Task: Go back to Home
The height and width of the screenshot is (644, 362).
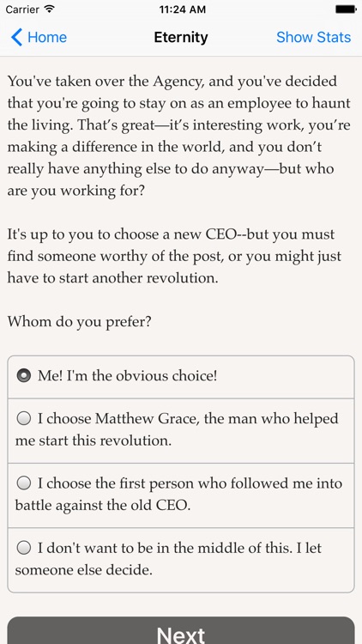Action: point(39,38)
